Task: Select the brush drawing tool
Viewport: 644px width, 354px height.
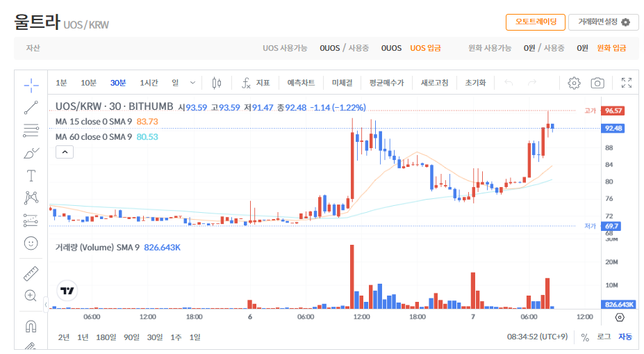Action: click(x=31, y=154)
